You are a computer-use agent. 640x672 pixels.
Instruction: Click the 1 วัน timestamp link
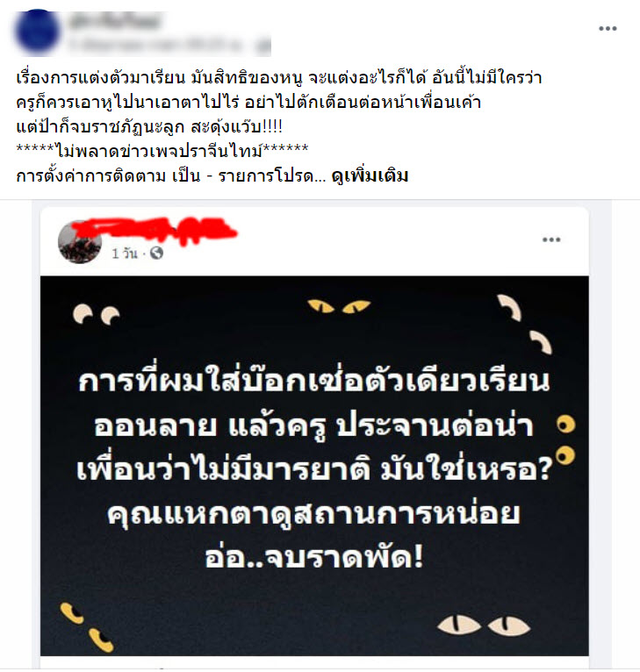click(x=125, y=254)
